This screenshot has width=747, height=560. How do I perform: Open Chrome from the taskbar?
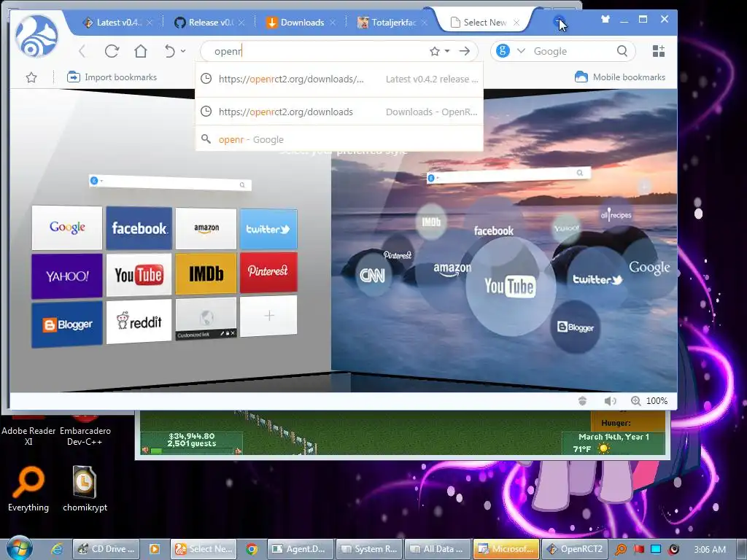coord(252,549)
